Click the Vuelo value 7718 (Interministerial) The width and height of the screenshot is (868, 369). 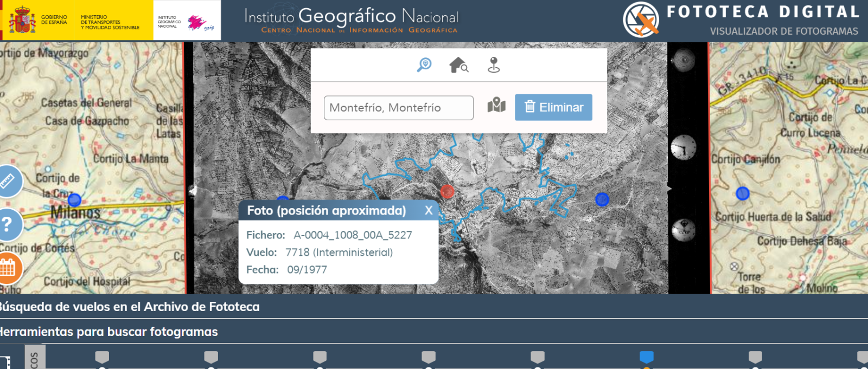coord(339,253)
